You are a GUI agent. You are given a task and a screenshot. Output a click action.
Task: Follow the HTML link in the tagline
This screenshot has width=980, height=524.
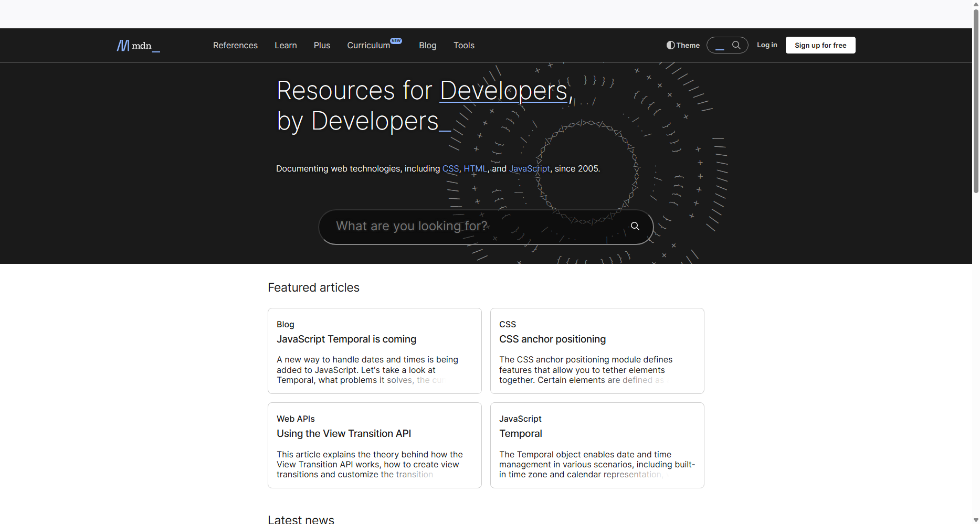pyautogui.click(x=476, y=168)
